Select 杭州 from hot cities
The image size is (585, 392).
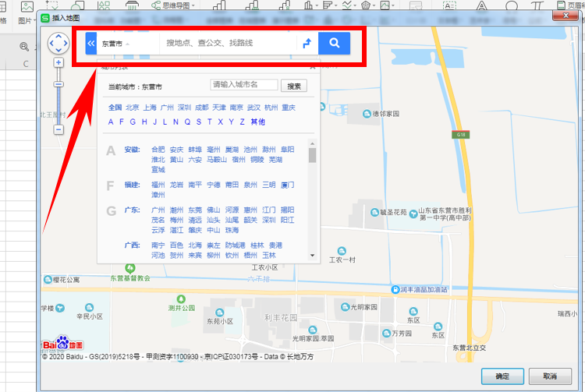click(x=271, y=108)
